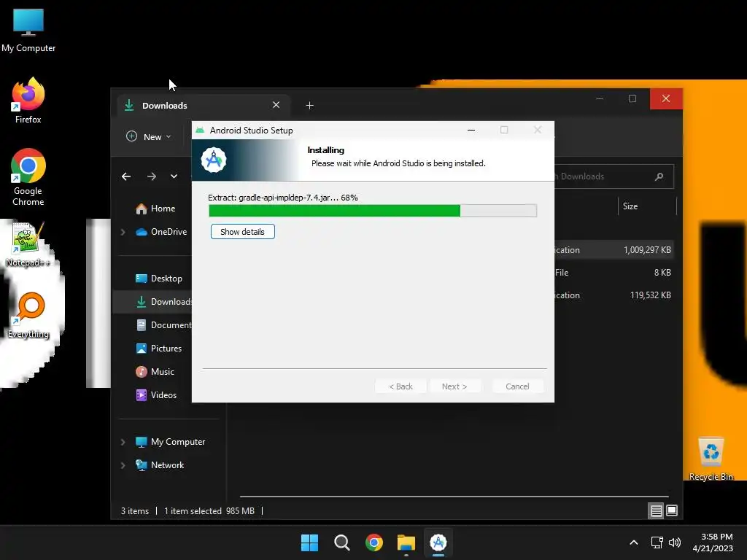Open volume control tray icon
This screenshot has width=747, height=560.
pyautogui.click(x=675, y=542)
